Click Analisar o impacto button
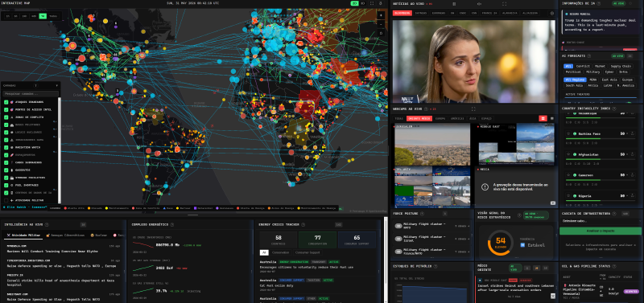The width and height of the screenshot is (644, 303). [x=600, y=231]
